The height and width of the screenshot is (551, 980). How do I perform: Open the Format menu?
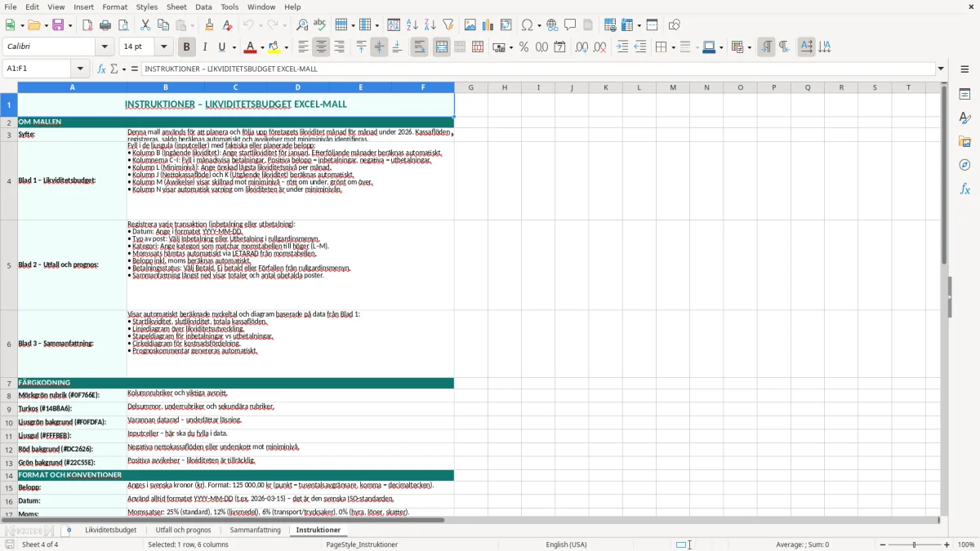pyautogui.click(x=114, y=7)
